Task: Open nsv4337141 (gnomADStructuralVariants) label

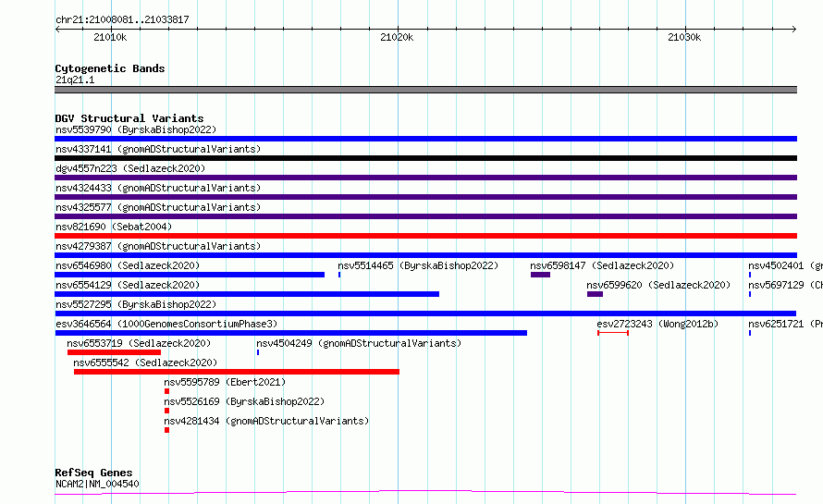Action: pyautogui.click(x=158, y=149)
